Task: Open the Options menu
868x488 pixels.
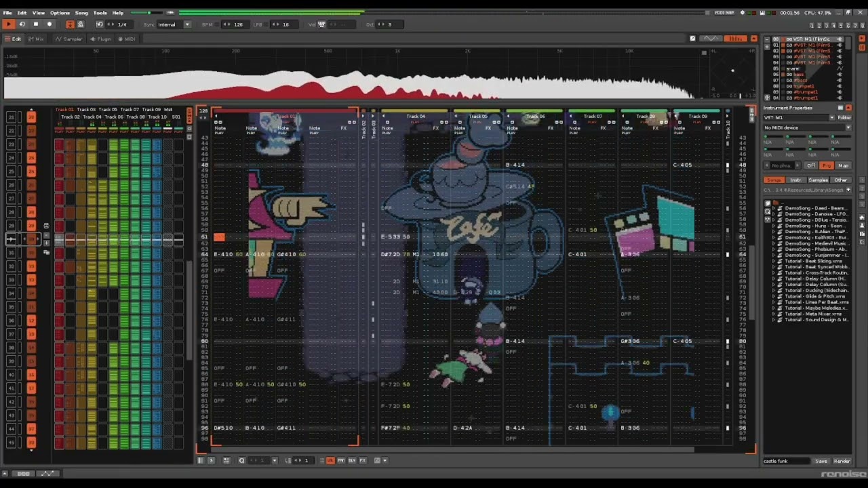Action: click(x=60, y=13)
